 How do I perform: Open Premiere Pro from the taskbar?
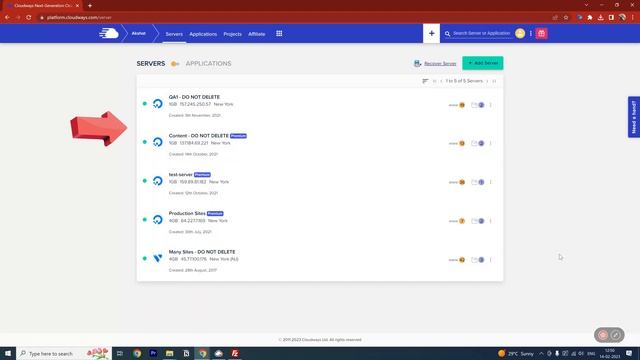pyautogui.click(x=153, y=353)
